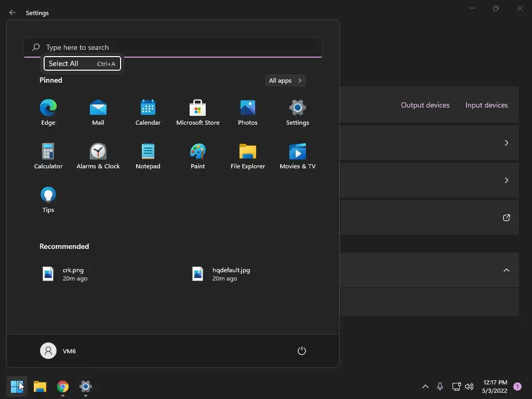The width and height of the screenshot is (532, 399).
Task: Open the notification badge on taskbar
Action: (517, 387)
